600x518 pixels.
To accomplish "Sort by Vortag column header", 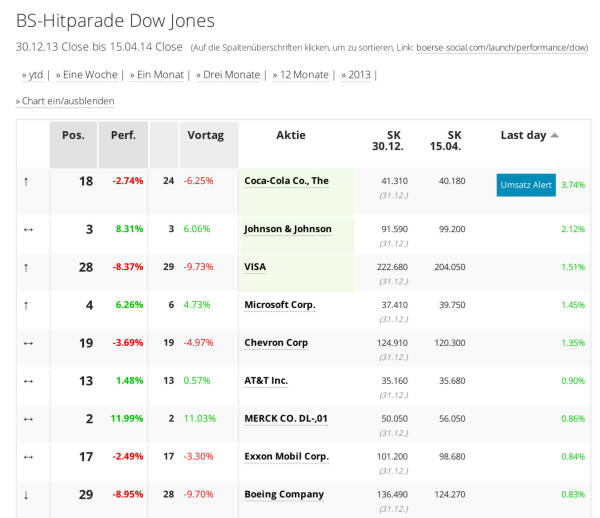I will 205,135.
